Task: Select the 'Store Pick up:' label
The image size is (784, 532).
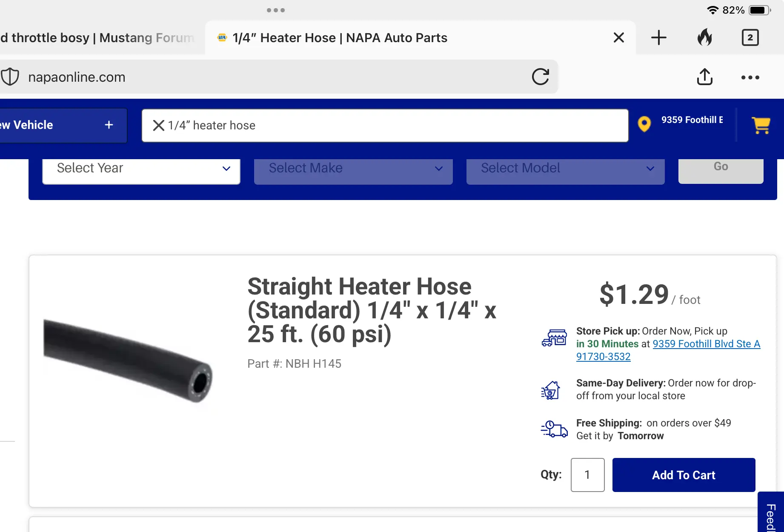Action: 608,331
